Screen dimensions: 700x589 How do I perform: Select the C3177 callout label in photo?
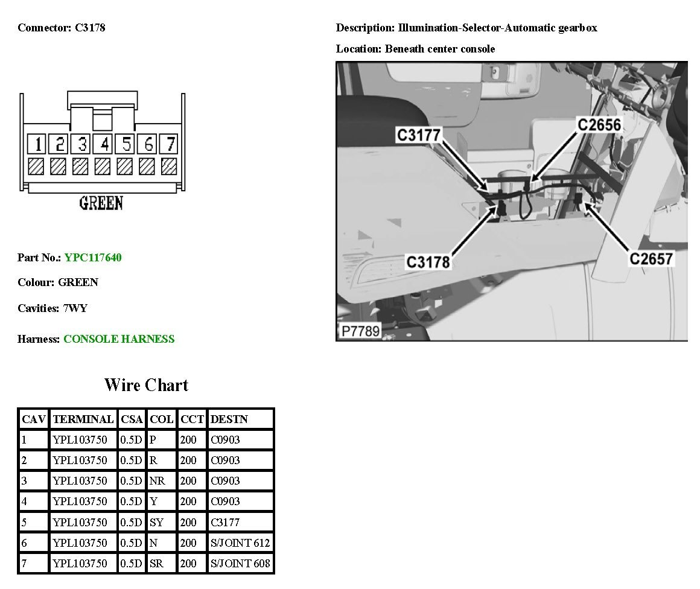click(418, 135)
